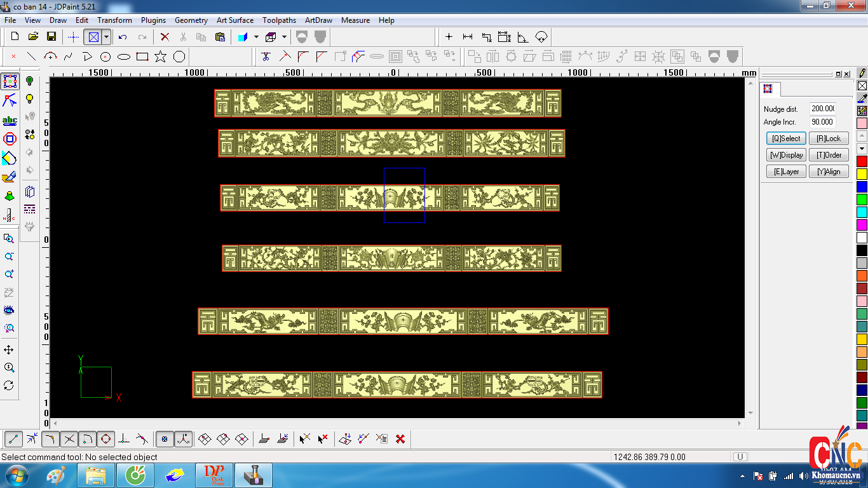This screenshot has height=488, width=868.
Task: Pick the rectangle drawing tool
Action: coord(142,57)
